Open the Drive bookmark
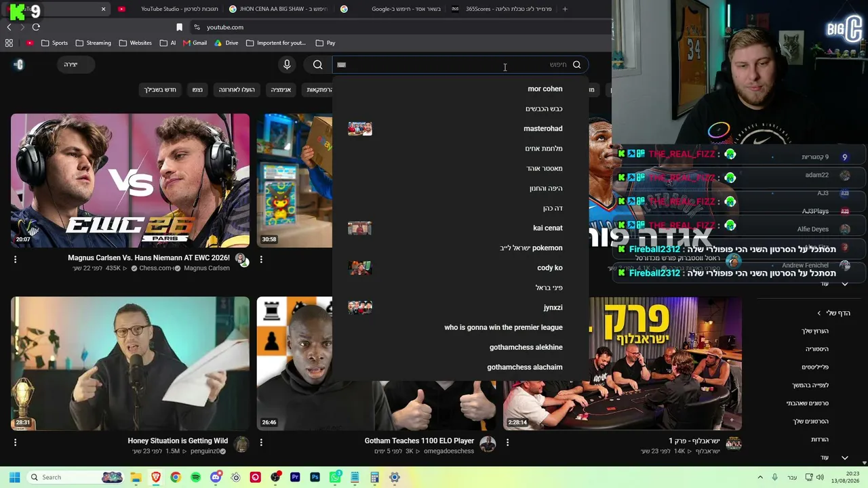 (226, 43)
